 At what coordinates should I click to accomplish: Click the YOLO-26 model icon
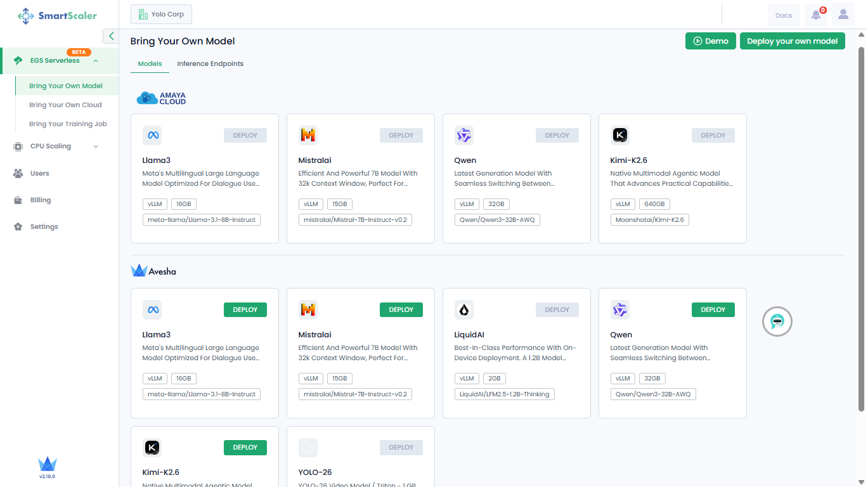(308, 448)
